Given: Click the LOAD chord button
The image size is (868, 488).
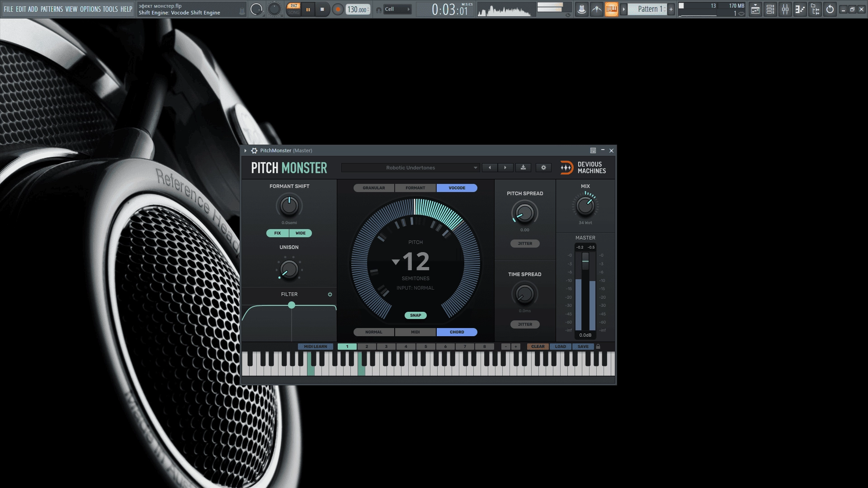Looking at the screenshot, I should (561, 347).
